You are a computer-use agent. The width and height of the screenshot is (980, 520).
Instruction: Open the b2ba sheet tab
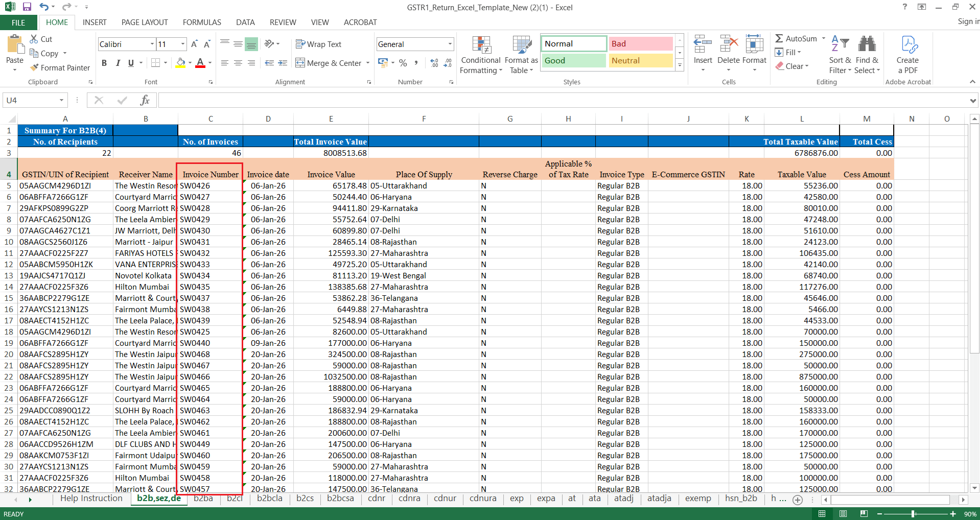tap(203, 499)
